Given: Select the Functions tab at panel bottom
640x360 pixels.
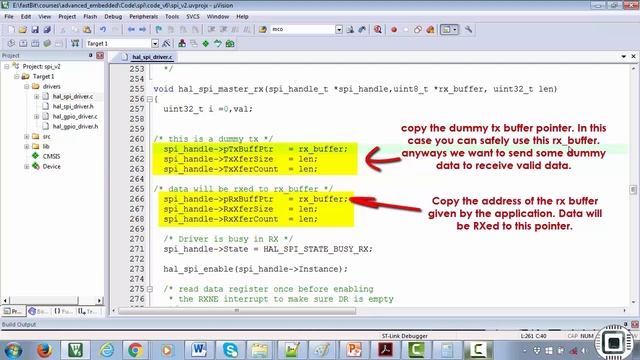Looking at the screenshot, I should [x=63, y=311].
